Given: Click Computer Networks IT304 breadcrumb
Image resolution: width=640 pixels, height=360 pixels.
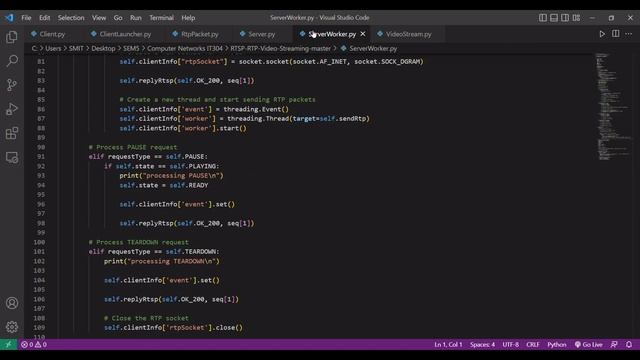Looking at the screenshot, I should [x=185, y=49].
